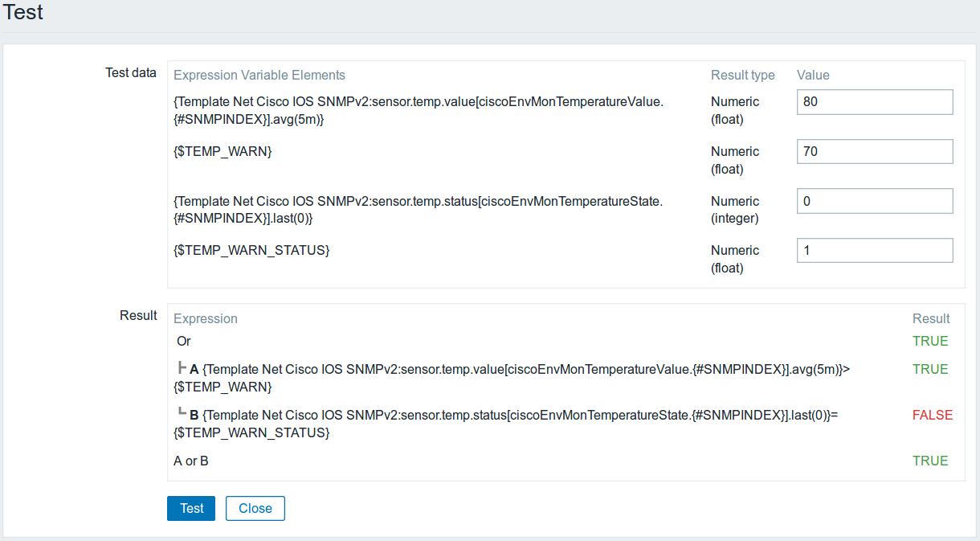Select the TRUE result for 'A or B'
The image size is (980, 541).
pos(930,461)
